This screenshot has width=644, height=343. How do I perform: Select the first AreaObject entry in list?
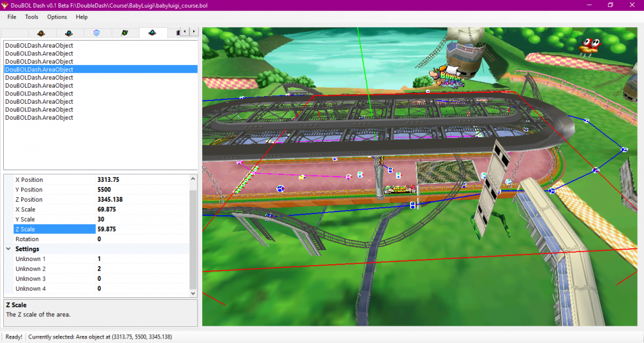[100, 45]
